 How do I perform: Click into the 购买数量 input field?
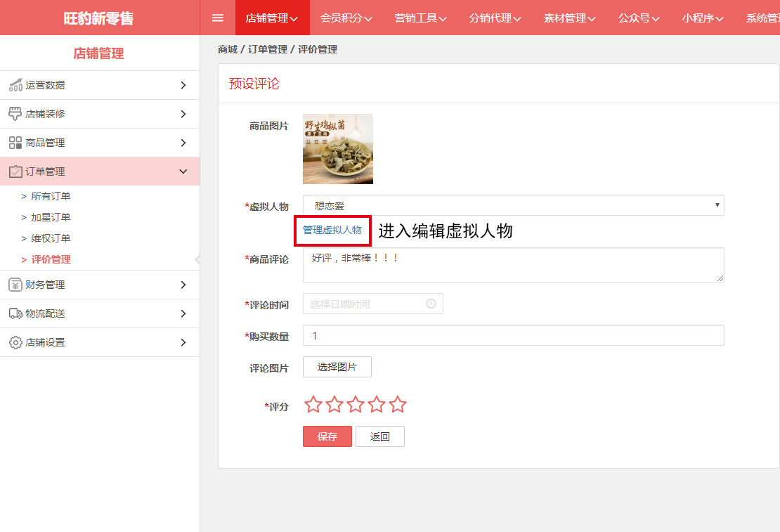click(513, 336)
